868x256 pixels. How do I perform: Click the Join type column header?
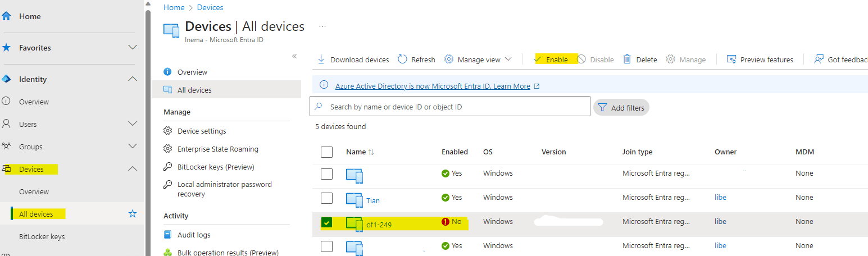637,152
